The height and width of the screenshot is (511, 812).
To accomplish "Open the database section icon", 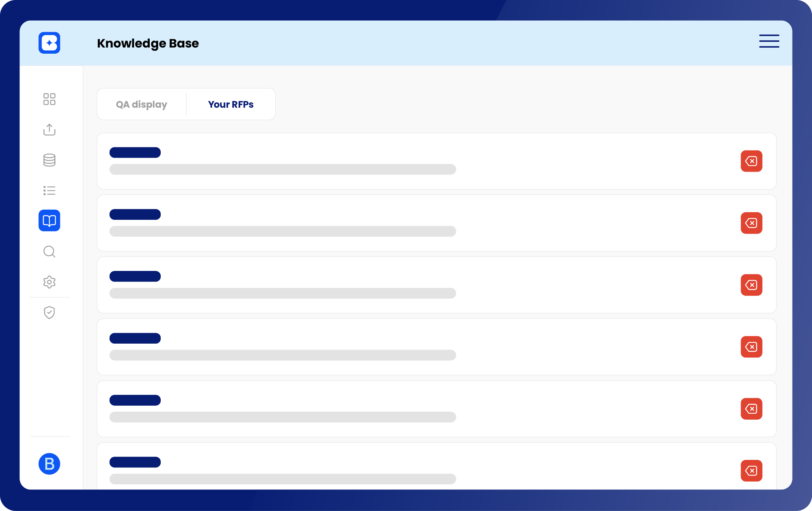I will (49, 160).
